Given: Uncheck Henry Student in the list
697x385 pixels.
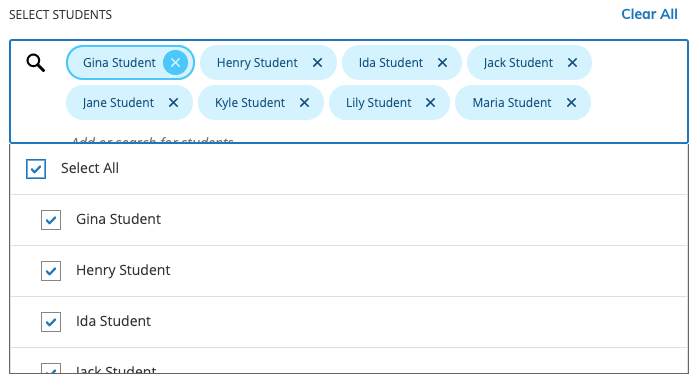Looking at the screenshot, I should (51, 271).
